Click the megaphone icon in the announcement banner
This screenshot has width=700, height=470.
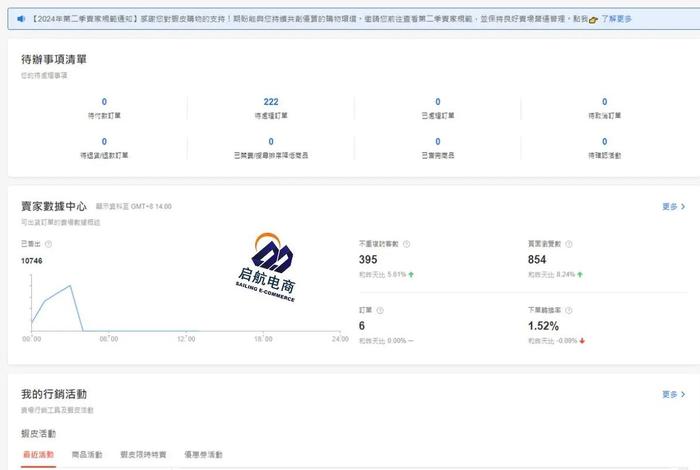pyautogui.click(x=21, y=19)
